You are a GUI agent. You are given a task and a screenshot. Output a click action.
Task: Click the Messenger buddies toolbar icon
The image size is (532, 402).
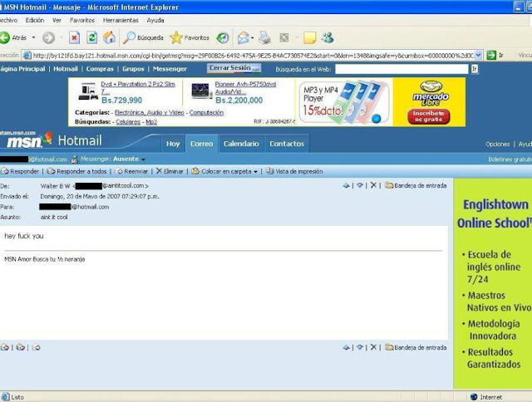click(x=328, y=37)
